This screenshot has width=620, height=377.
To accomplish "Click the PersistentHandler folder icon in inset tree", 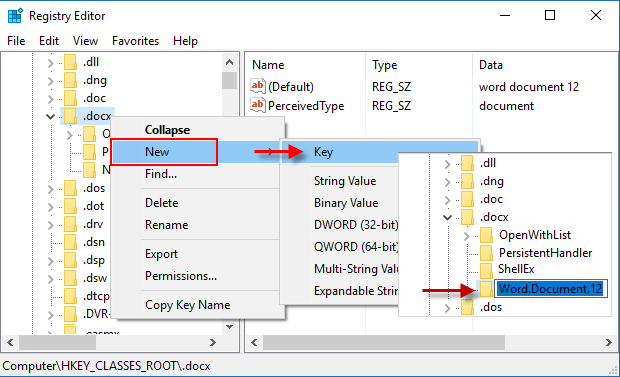I will tap(486, 253).
